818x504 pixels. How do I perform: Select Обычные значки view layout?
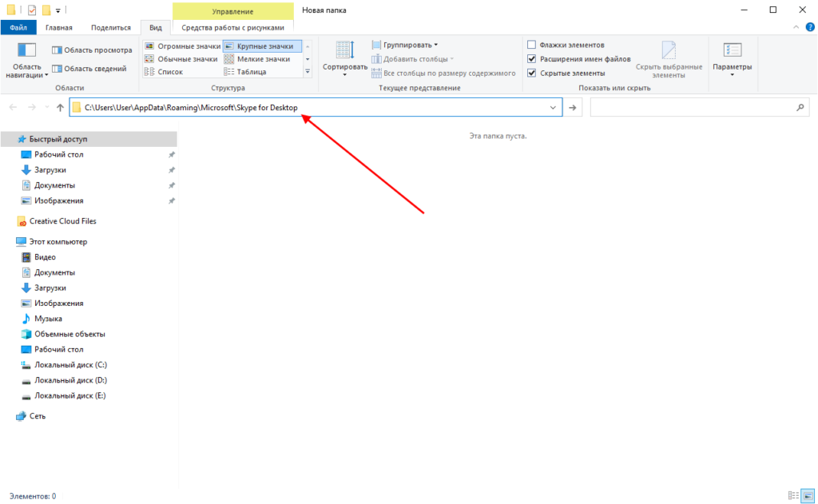pos(181,59)
